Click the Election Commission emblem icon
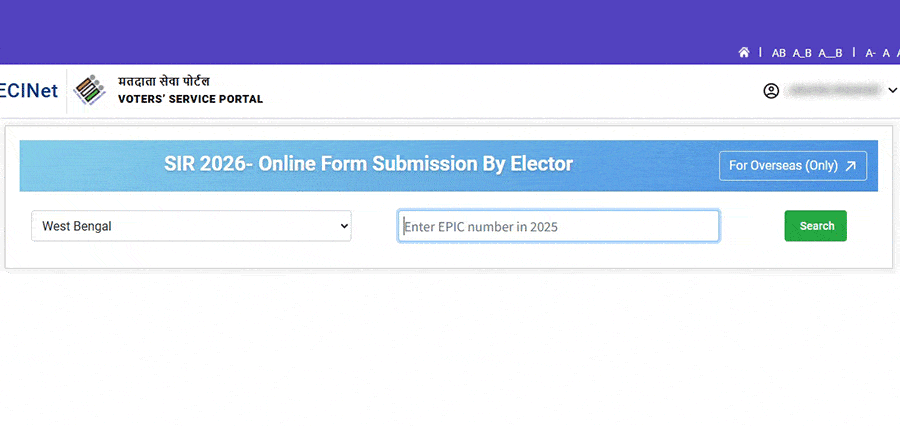 pos(90,91)
